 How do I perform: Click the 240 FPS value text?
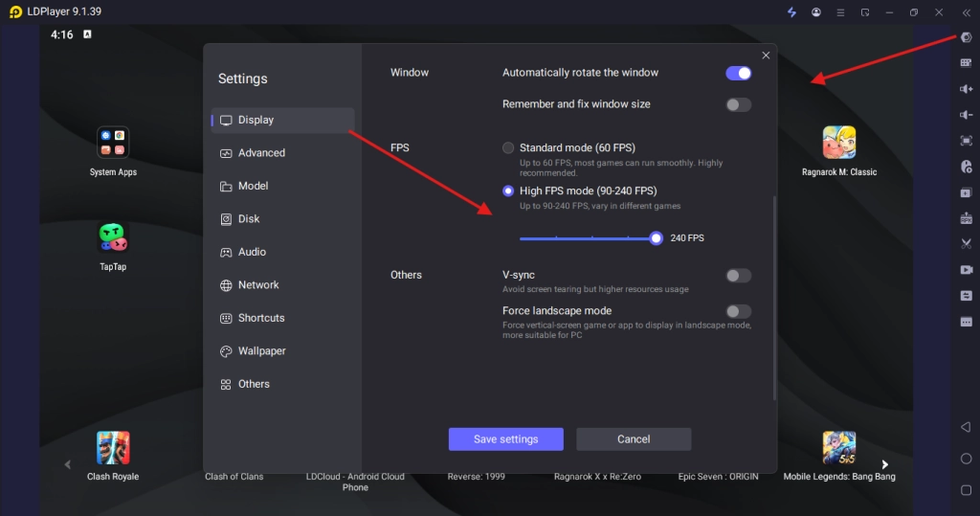tap(687, 238)
